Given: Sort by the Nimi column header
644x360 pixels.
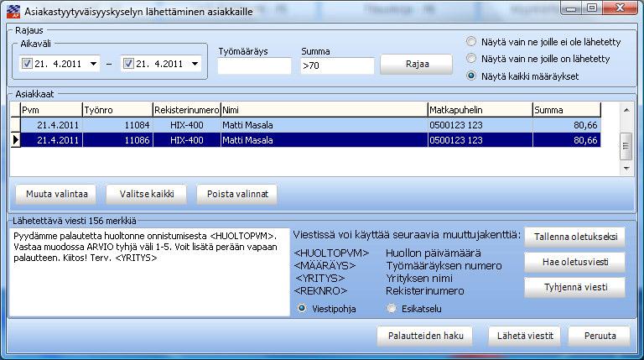Looking at the screenshot, I should (325, 110).
